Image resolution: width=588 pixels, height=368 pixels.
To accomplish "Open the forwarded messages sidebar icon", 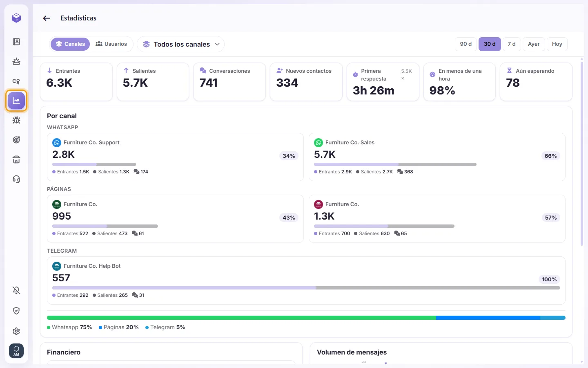I will (16, 81).
